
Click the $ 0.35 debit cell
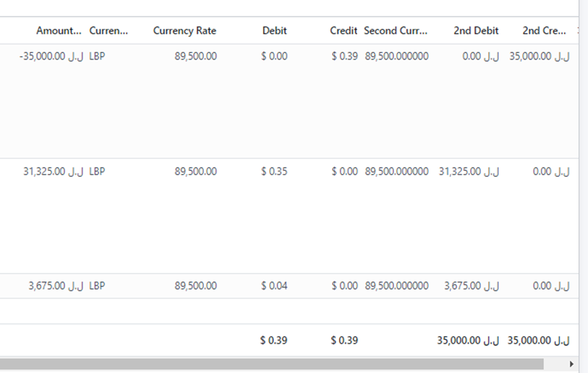tap(274, 171)
